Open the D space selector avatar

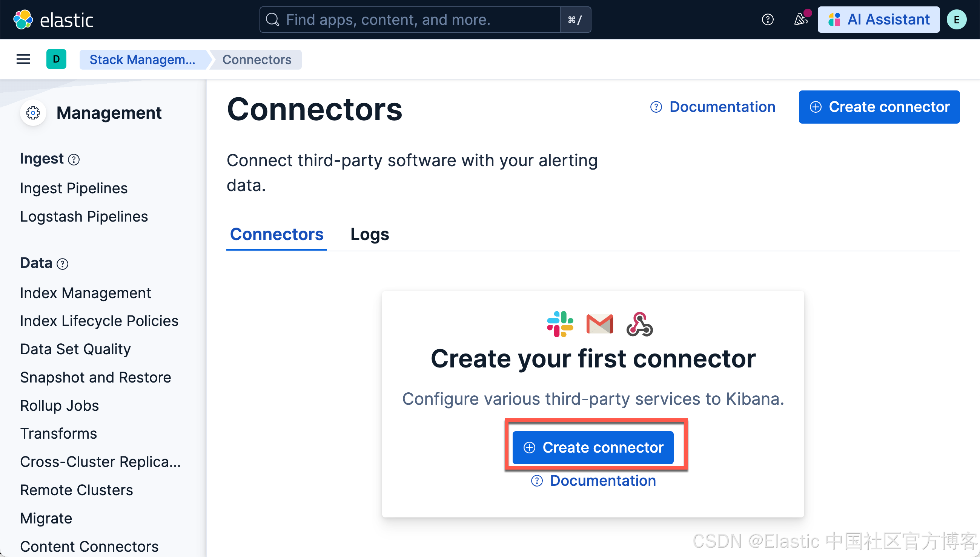click(x=56, y=59)
